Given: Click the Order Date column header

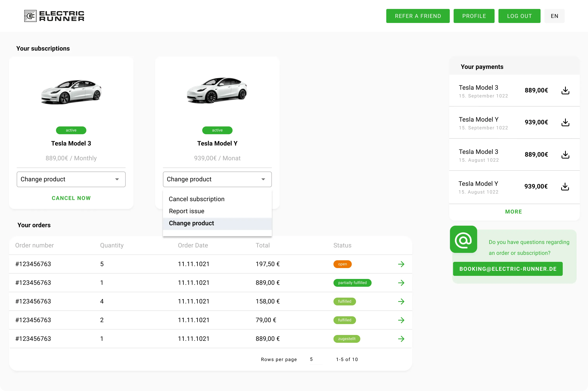Looking at the screenshot, I should pos(193,245).
